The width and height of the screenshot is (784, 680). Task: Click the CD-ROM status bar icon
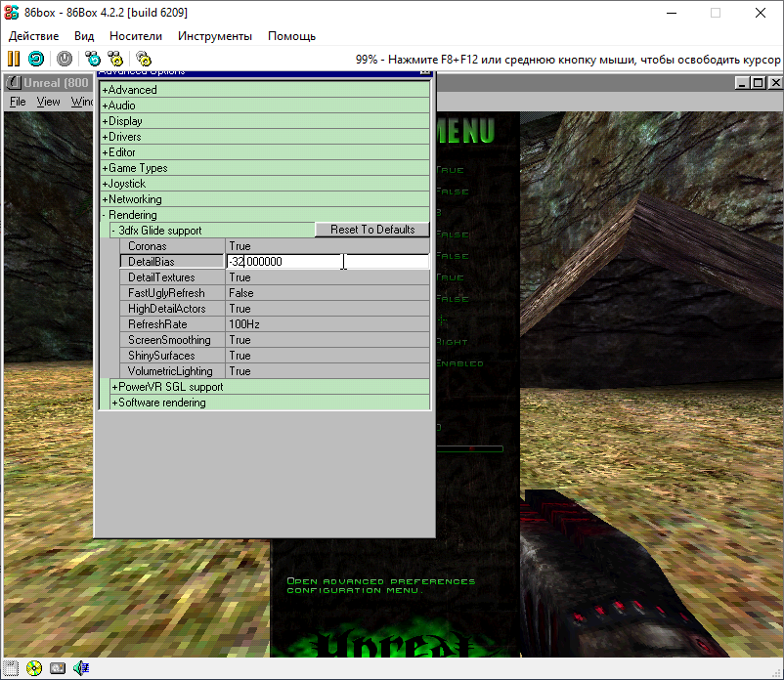coord(34,668)
